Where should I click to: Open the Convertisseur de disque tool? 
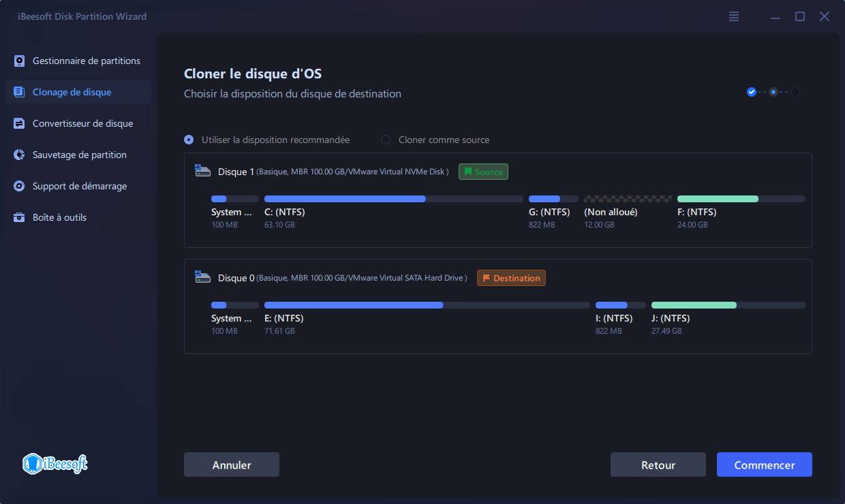point(78,123)
